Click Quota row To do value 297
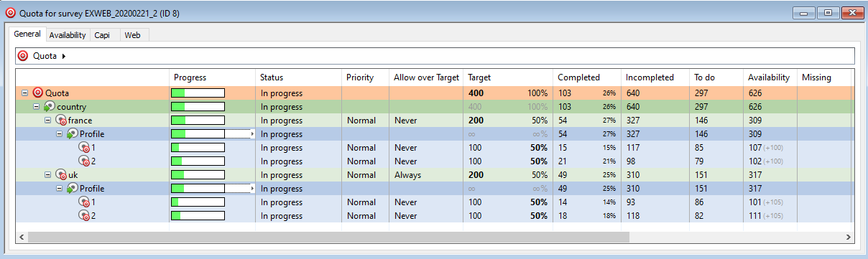868x259 pixels. point(702,93)
